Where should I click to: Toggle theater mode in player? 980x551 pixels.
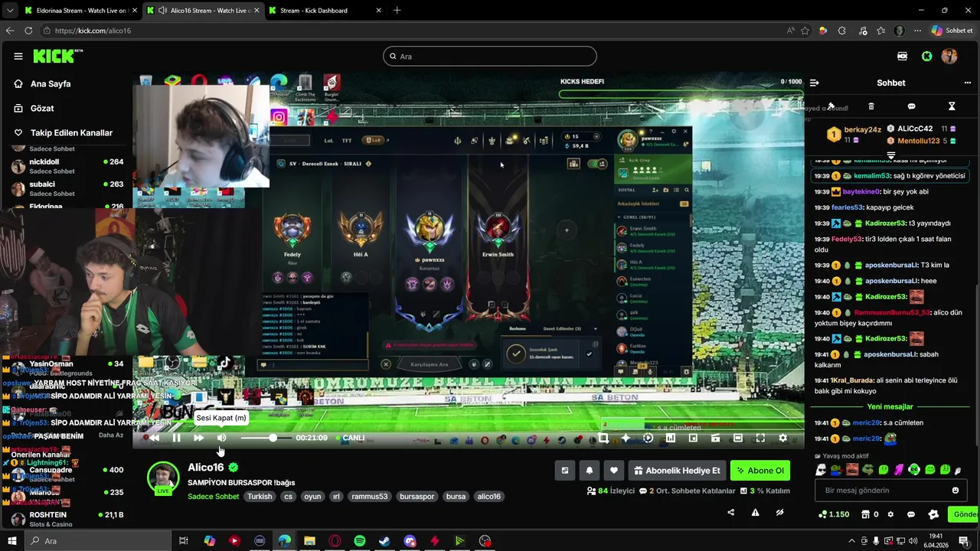737,438
